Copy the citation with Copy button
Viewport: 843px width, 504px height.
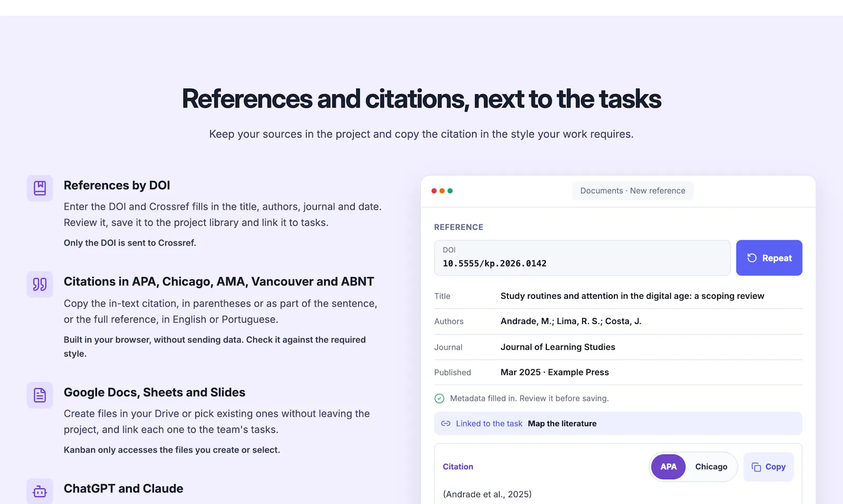point(769,467)
